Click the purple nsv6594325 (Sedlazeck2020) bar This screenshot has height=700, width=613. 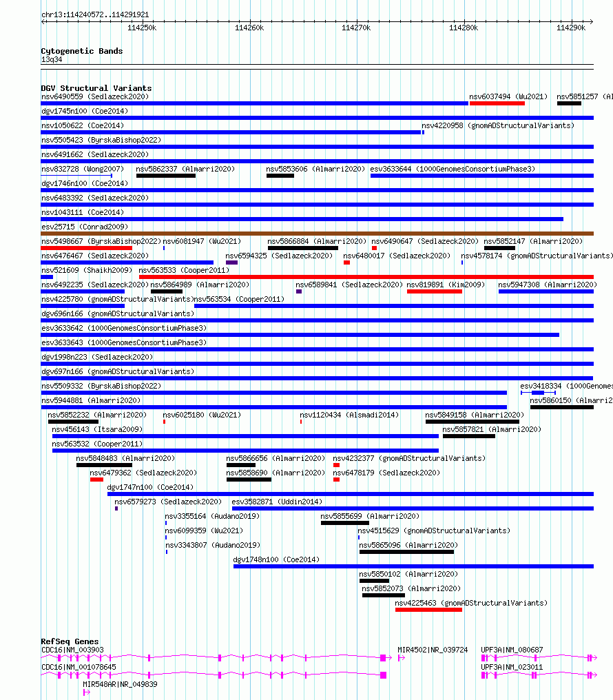pyautogui.click(x=232, y=262)
